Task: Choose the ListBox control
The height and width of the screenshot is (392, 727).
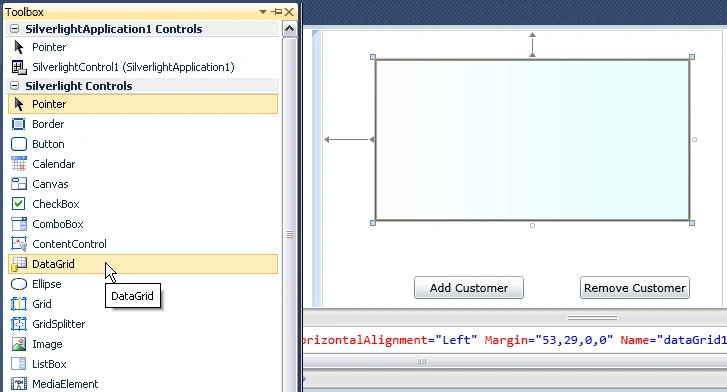Action: click(143, 364)
